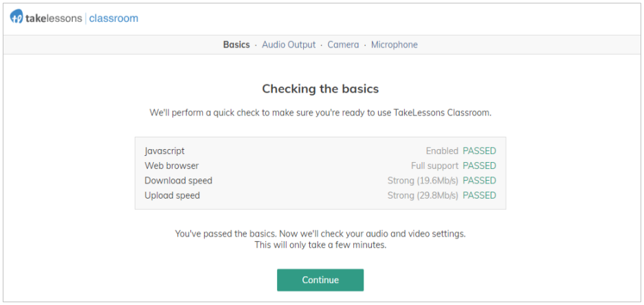Click the 'Enabled' status value
The image size is (644, 305).
[x=442, y=151]
